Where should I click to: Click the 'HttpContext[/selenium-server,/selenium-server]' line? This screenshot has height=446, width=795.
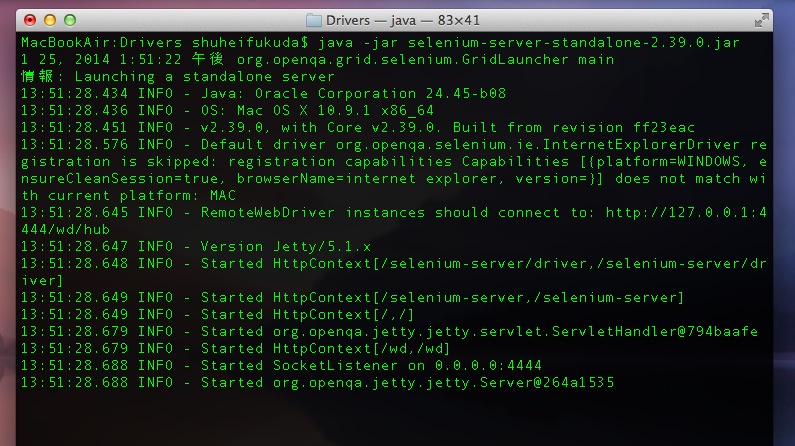(x=479, y=298)
